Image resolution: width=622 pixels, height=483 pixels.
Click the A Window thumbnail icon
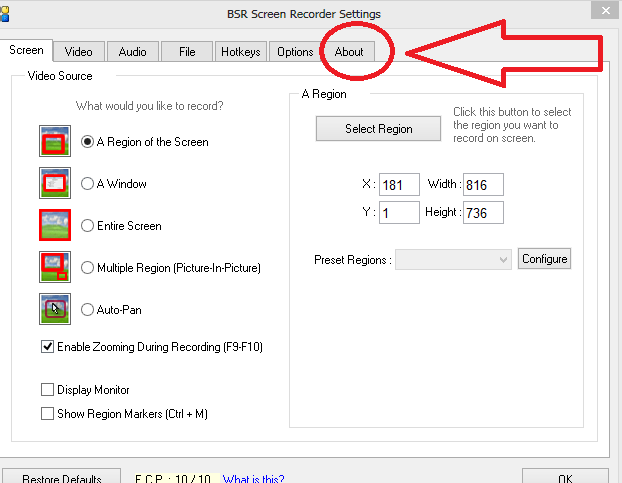pyautogui.click(x=55, y=183)
